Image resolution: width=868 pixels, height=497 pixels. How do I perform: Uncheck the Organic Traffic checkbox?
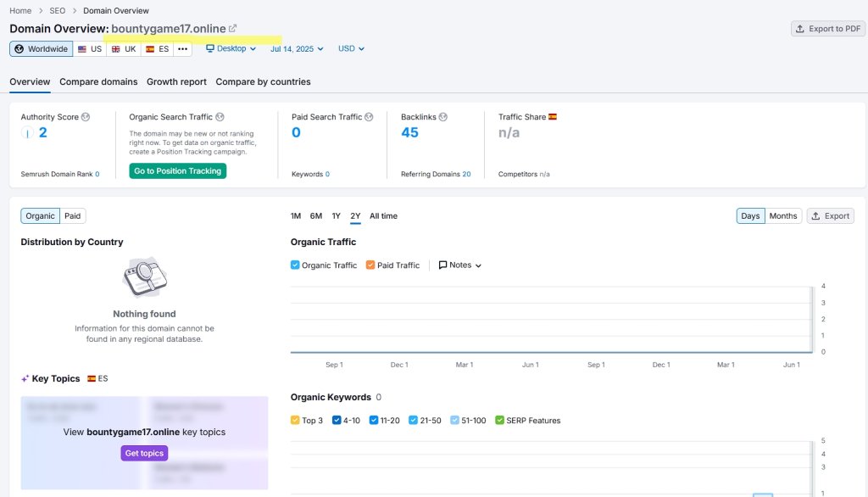pyautogui.click(x=295, y=265)
